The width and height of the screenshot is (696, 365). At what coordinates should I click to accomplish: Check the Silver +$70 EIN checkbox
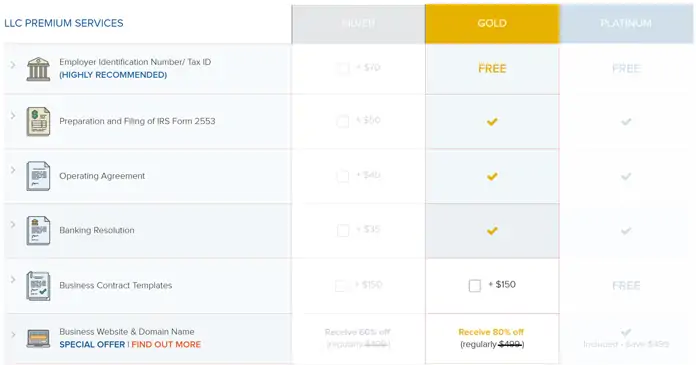(343, 68)
